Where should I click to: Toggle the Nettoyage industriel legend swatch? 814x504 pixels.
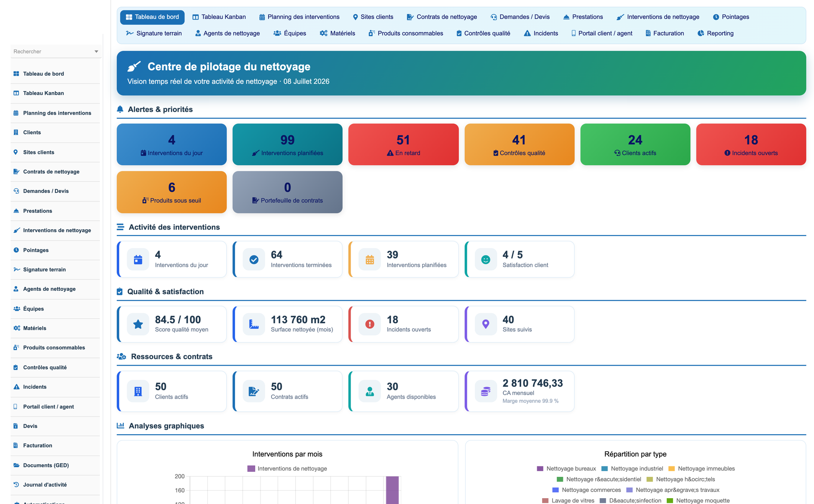604,468
